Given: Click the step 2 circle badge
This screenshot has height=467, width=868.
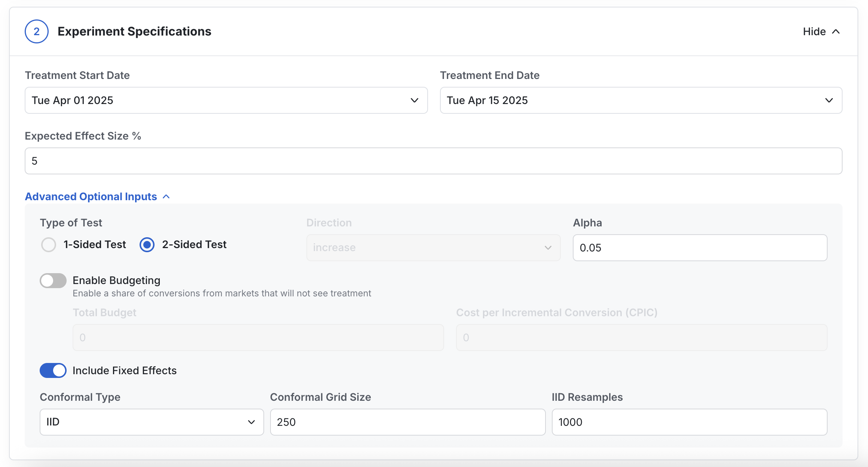Looking at the screenshot, I should [x=36, y=31].
